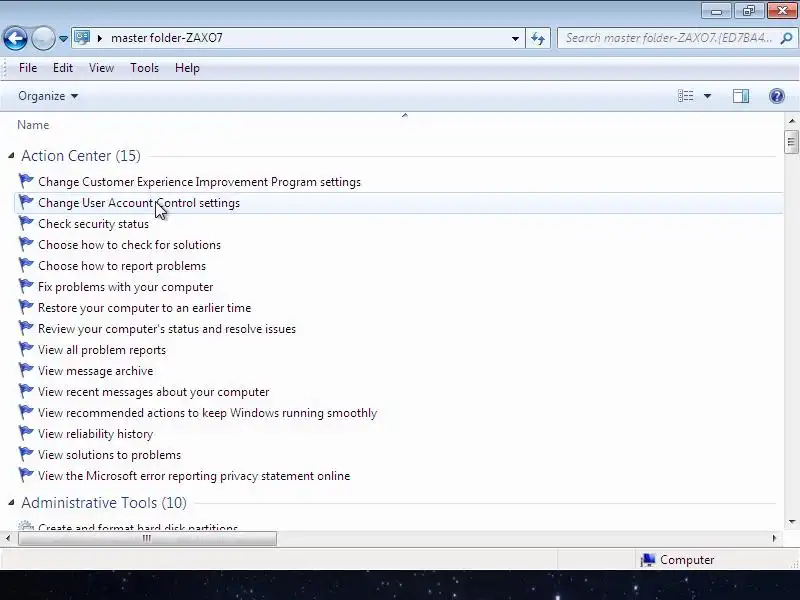
Task: Click the vertical scrollbar thumb
Action: [791, 142]
